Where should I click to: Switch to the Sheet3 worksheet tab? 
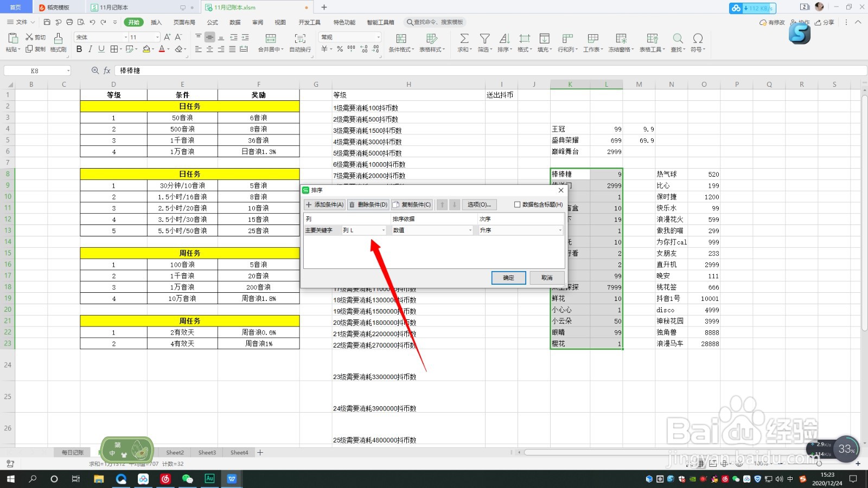[207, 452]
